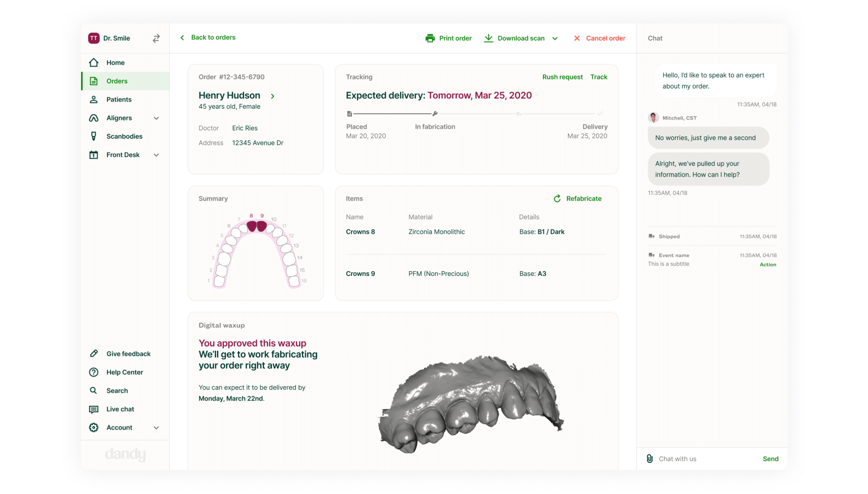
Task: Expand the Aligners section
Action: (156, 118)
